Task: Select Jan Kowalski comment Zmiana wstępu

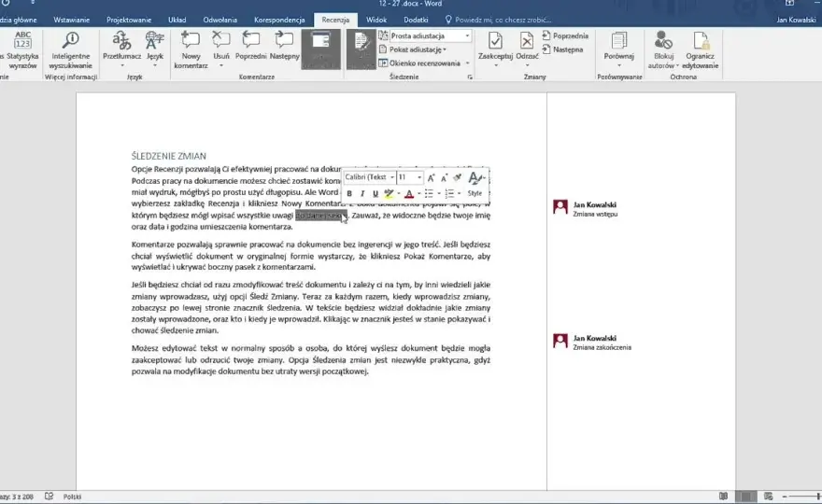Action: (x=595, y=209)
